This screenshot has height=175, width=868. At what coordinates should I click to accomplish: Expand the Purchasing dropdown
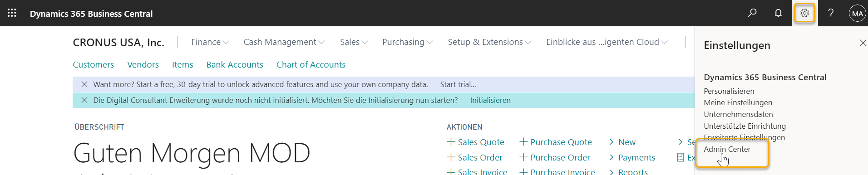coord(408,42)
